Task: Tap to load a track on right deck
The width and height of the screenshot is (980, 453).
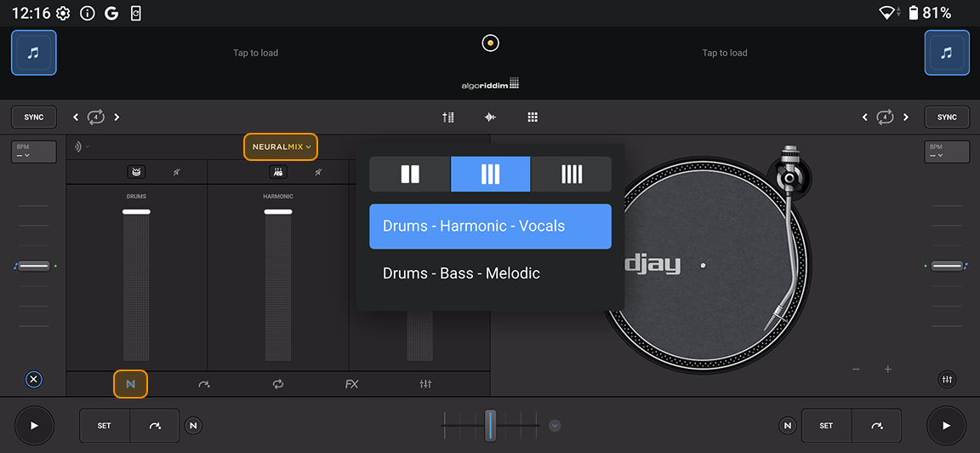Action: click(725, 53)
